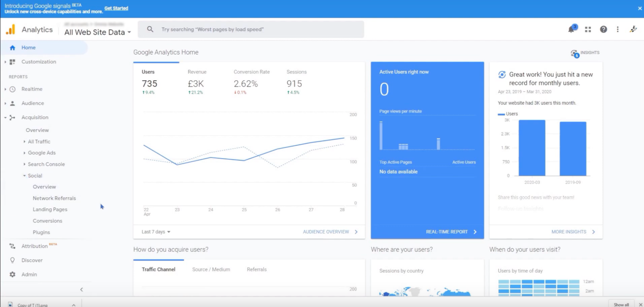Switch to the Traffic Channel tab
Viewport: 644px width, 307px height.
tap(159, 270)
